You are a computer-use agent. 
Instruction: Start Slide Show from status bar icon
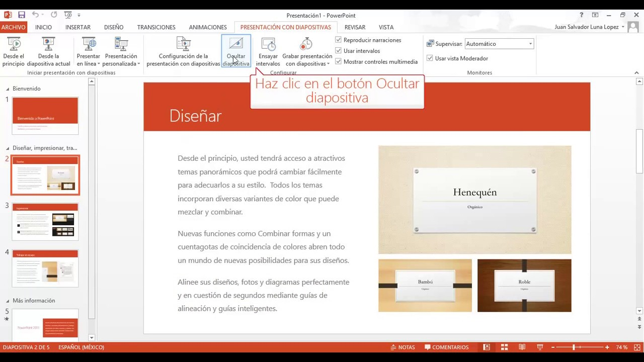[x=540, y=347]
